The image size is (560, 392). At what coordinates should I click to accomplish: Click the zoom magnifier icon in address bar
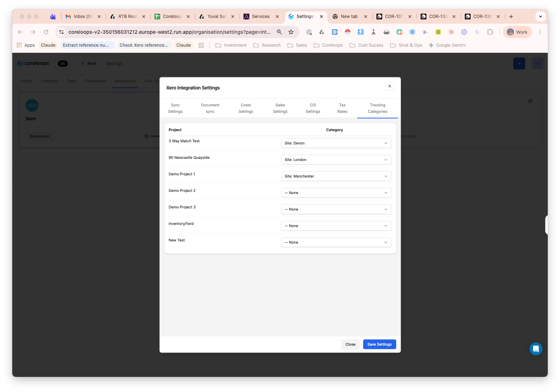279,32
